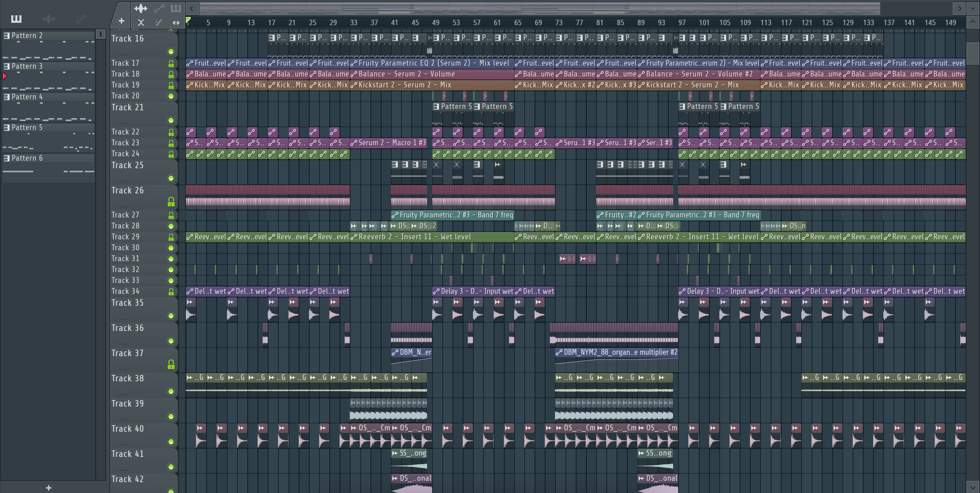Add a new pattern with bottom plus
This screenshot has height=493, width=980.
[x=49, y=488]
